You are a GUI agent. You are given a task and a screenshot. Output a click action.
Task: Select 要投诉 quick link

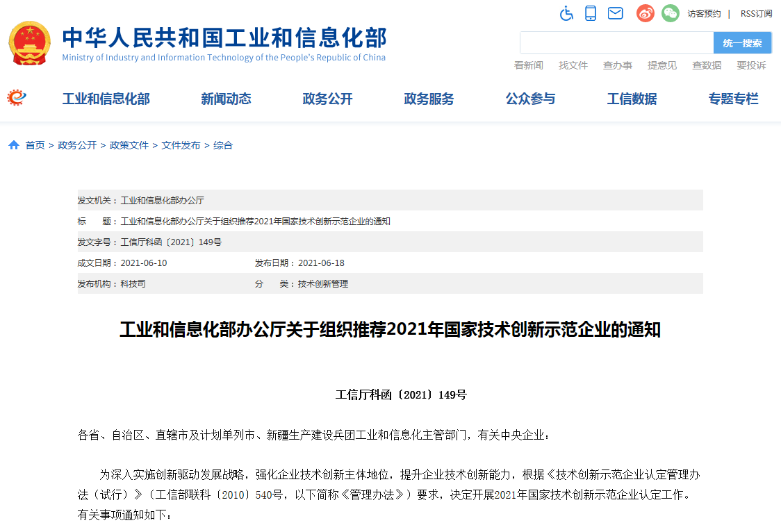pos(751,65)
